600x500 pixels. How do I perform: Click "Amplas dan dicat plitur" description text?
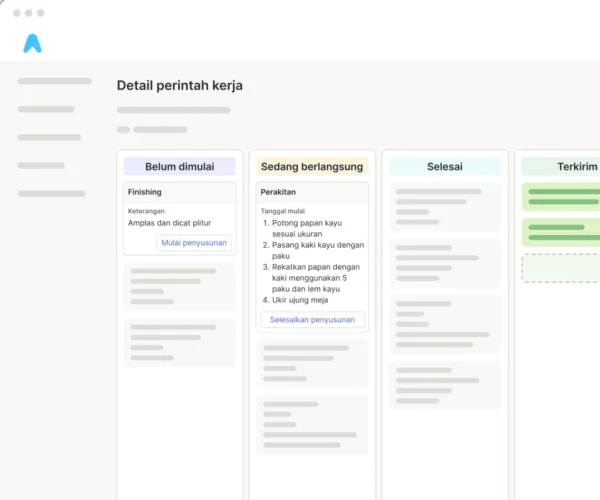coord(170,223)
